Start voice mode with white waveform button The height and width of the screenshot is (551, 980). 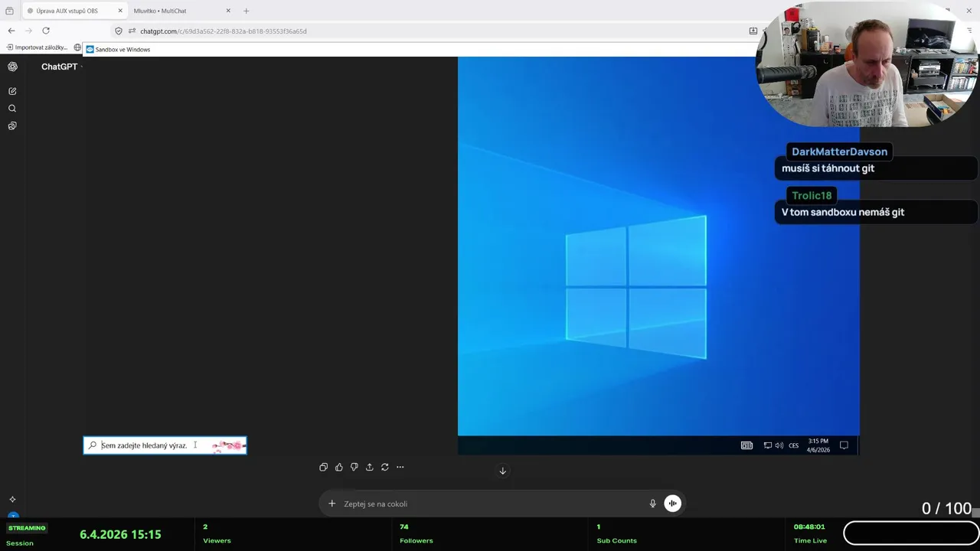(x=672, y=503)
